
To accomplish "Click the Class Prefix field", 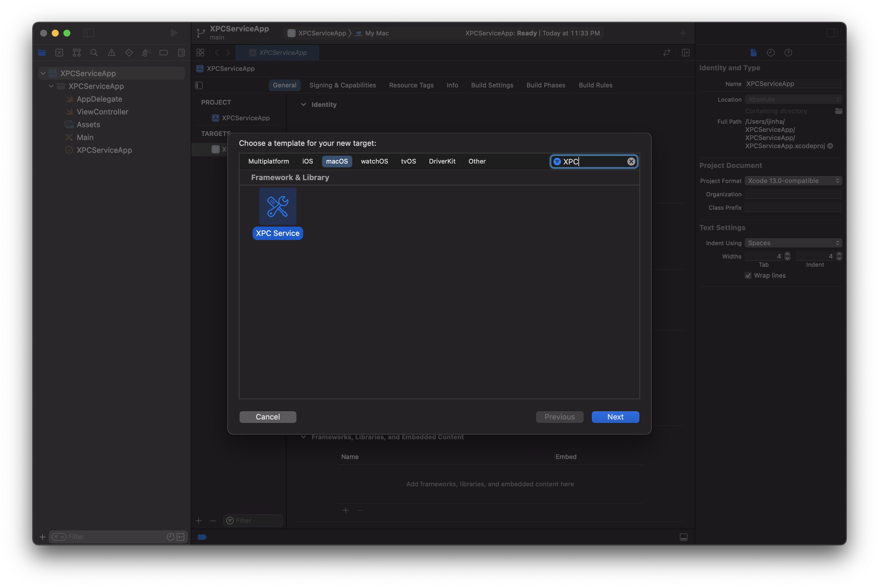I will (x=793, y=208).
